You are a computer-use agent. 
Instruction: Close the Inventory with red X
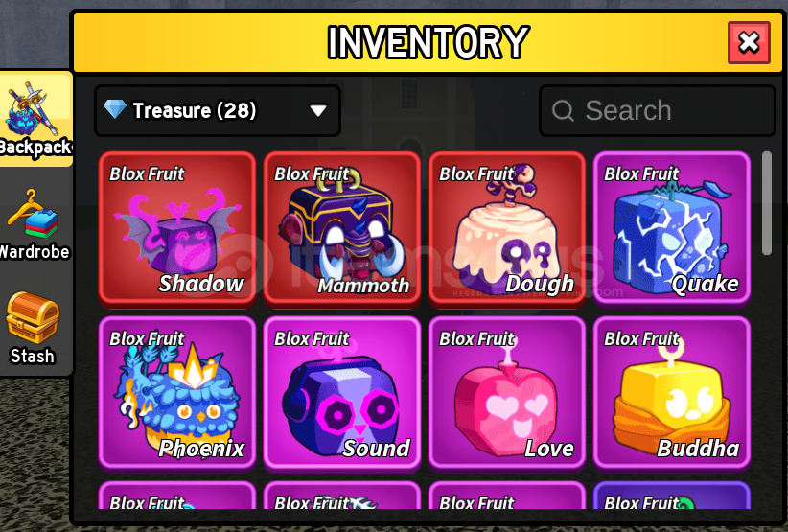tap(749, 43)
